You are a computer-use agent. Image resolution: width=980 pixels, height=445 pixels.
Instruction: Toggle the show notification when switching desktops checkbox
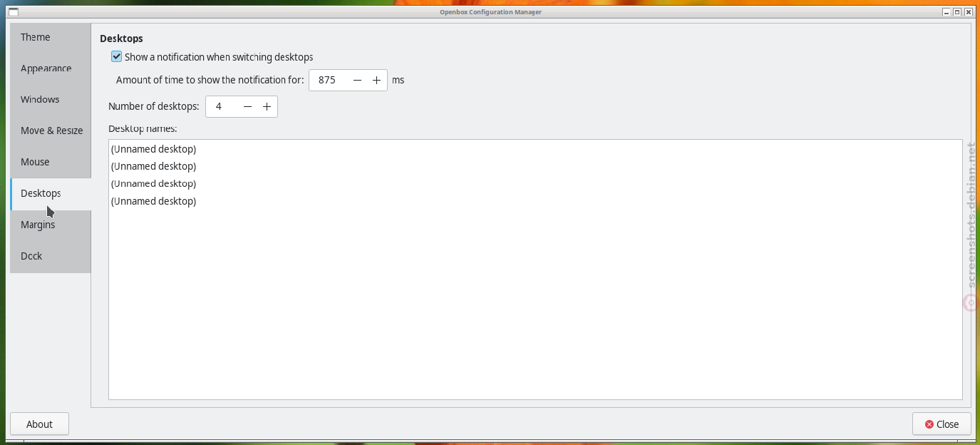(x=117, y=57)
